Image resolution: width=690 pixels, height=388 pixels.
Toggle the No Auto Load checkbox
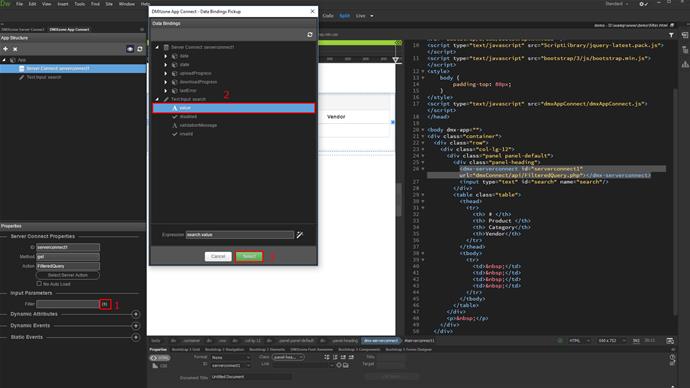(x=39, y=284)
